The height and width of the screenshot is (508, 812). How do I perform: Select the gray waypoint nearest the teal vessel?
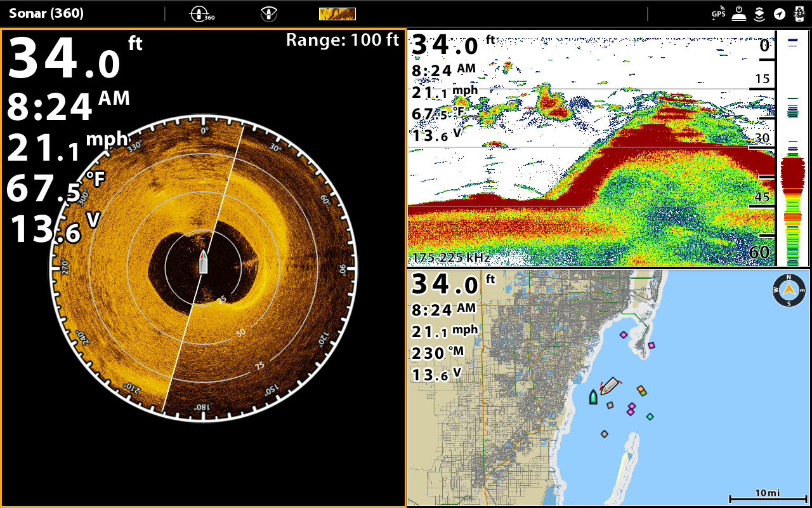pyautogui.click(x=610, y=405)
